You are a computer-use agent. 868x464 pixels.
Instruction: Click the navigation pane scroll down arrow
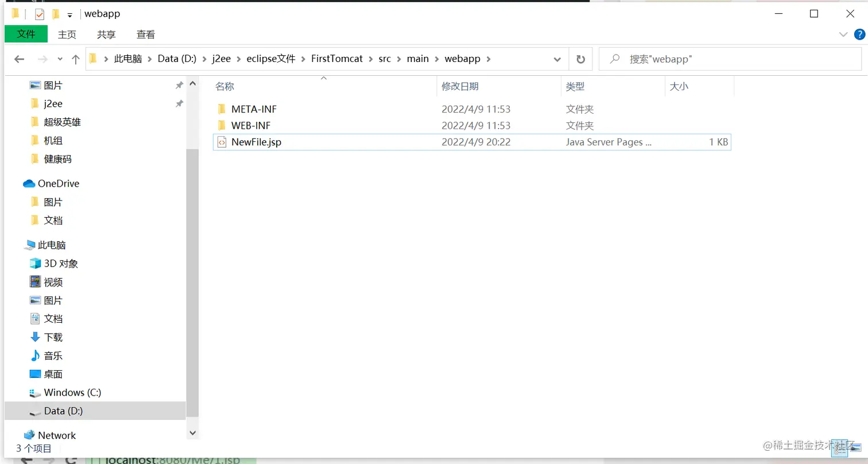[192, 432]
